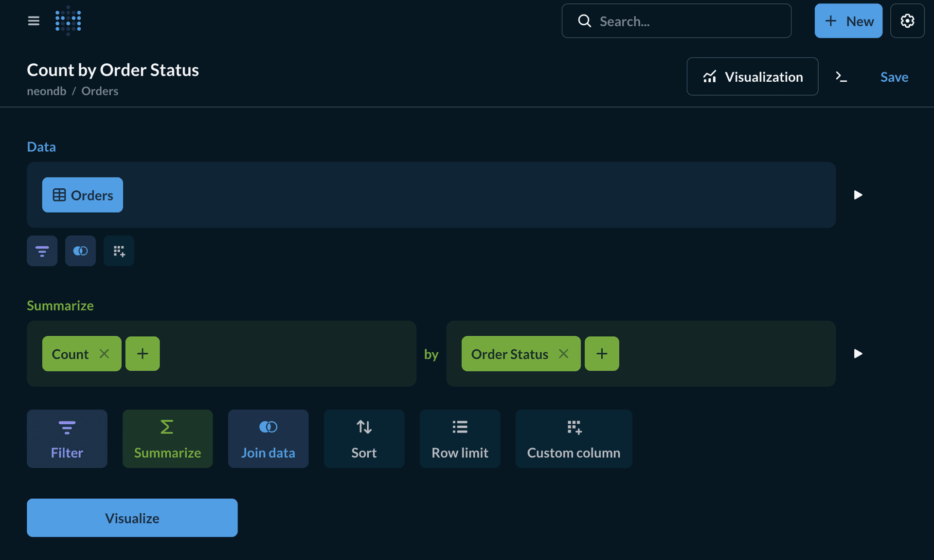Switch to the Visualization view

point(752,76)
